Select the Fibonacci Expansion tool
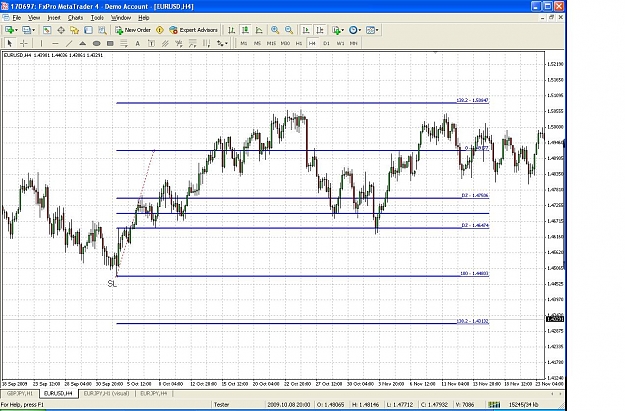Viewport: 625px width, 411px height. 193,43
